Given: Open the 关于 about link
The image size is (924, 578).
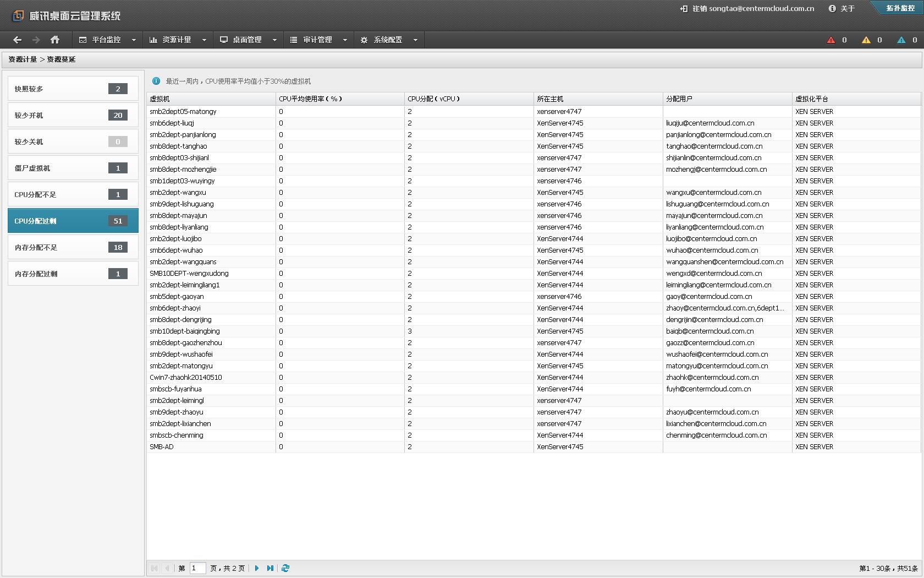Looking at the screenshot, I should tap(842, 8).
